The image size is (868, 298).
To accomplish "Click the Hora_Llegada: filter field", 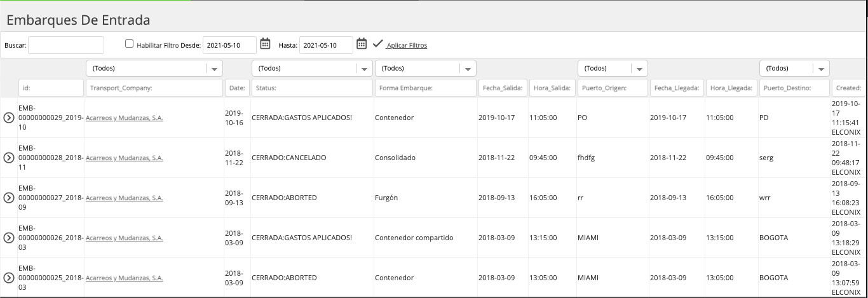I will (731, 88).
